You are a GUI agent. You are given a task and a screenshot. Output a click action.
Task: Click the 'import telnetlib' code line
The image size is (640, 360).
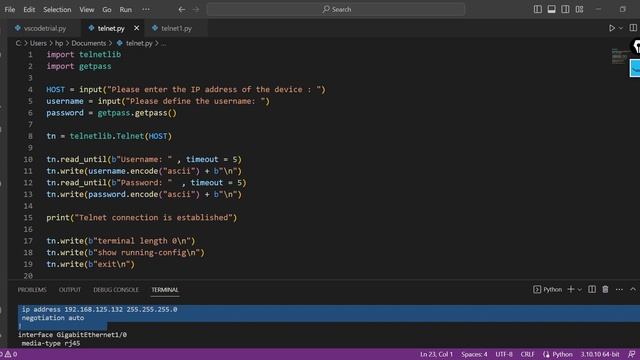click(83, 54)
